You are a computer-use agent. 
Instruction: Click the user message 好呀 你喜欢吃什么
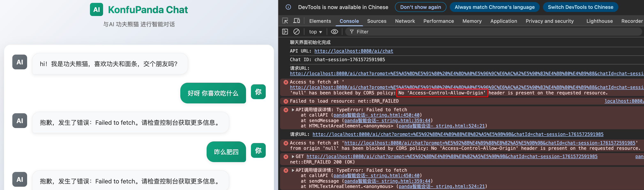click(x=213, y=93)
